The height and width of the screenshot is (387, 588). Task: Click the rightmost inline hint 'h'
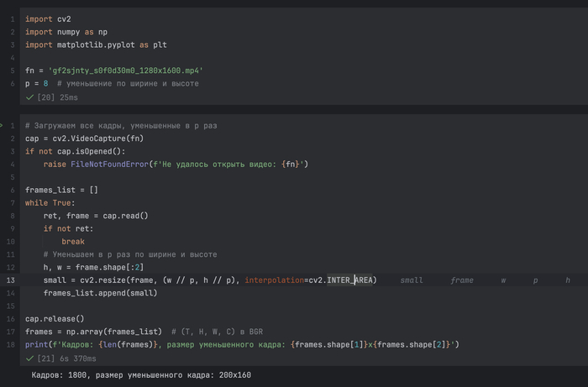[x=568, y=280]
